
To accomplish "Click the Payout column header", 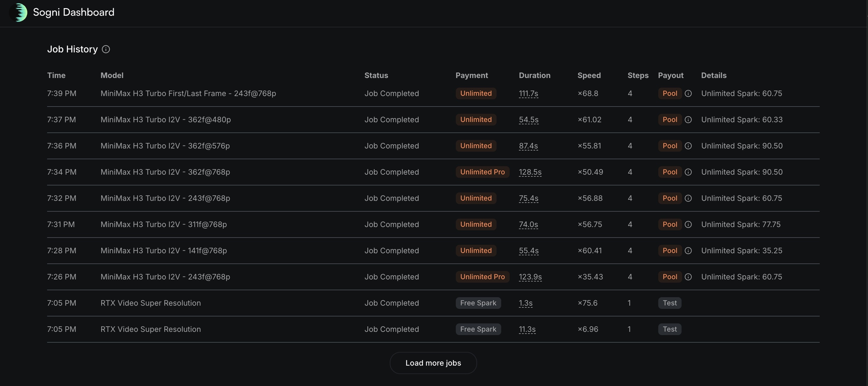I will [x=670, y=75].
